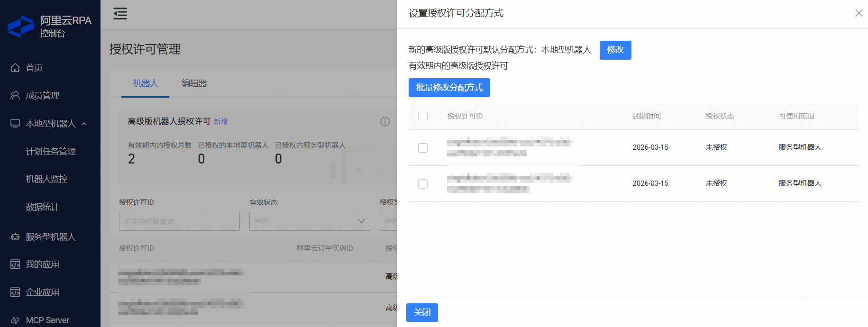Click the 修改 button for default allocation

615,50
